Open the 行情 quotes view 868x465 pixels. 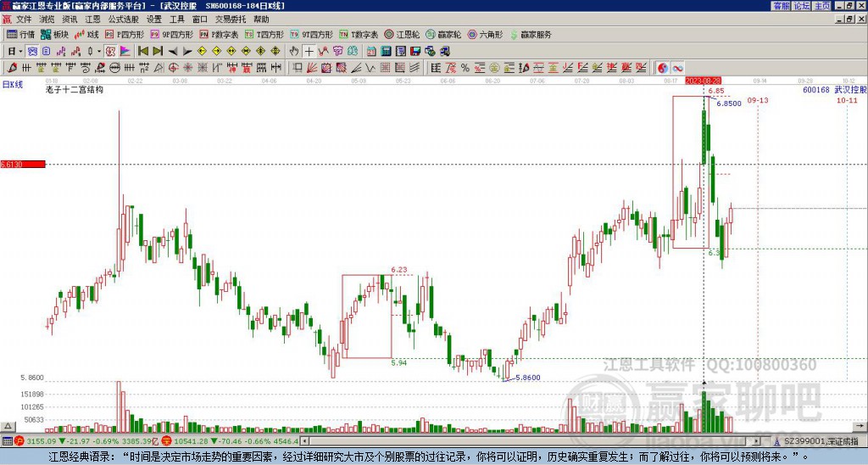(x=20, y=34)
